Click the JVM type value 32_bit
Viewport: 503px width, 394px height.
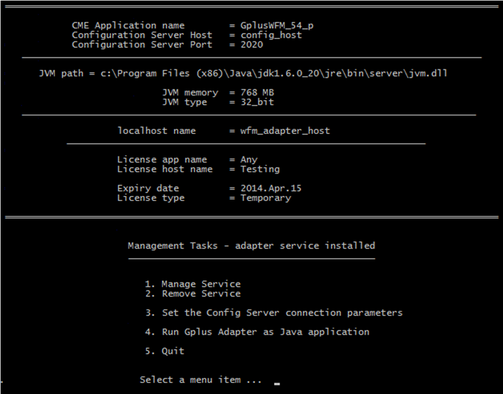click(x=257, y=102)
